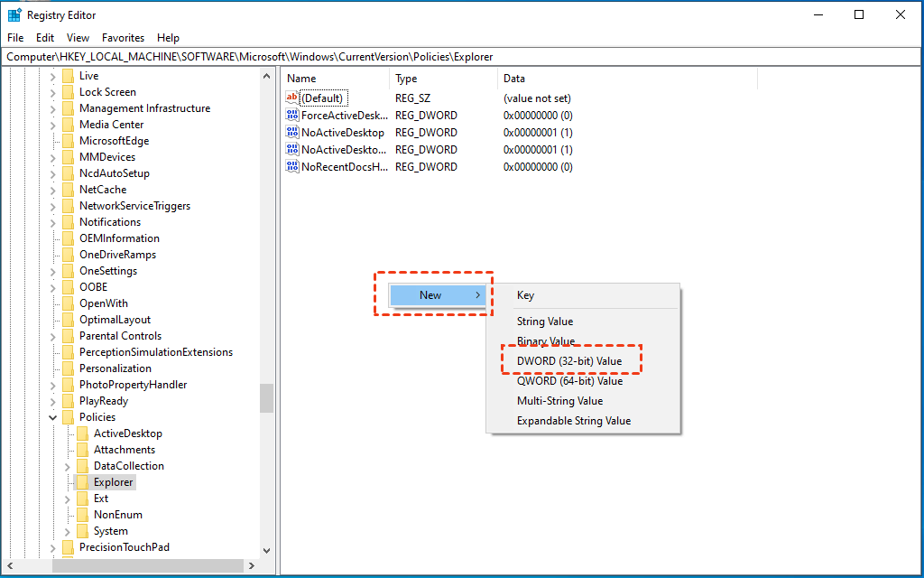924x578 pixels.
Task: Click the Personalization folder icon
Action: coord(69,368)
